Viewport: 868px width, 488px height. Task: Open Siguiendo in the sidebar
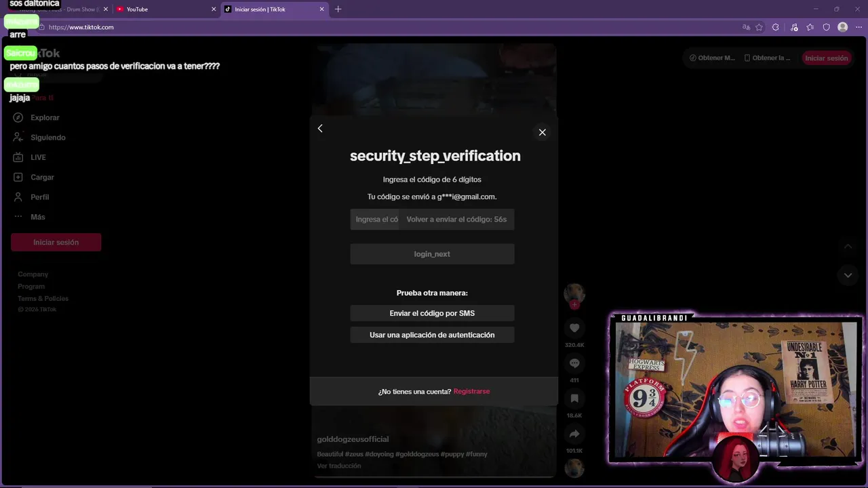[x=47, y=138]
